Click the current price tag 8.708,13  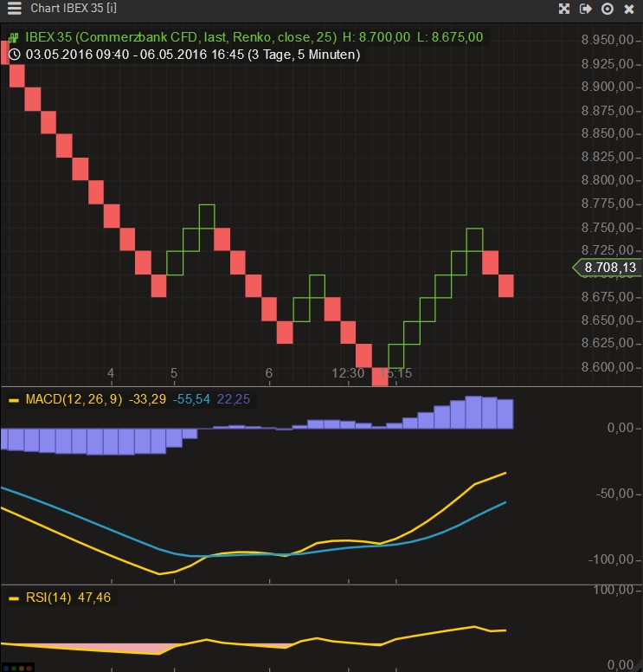pos(609,268)
